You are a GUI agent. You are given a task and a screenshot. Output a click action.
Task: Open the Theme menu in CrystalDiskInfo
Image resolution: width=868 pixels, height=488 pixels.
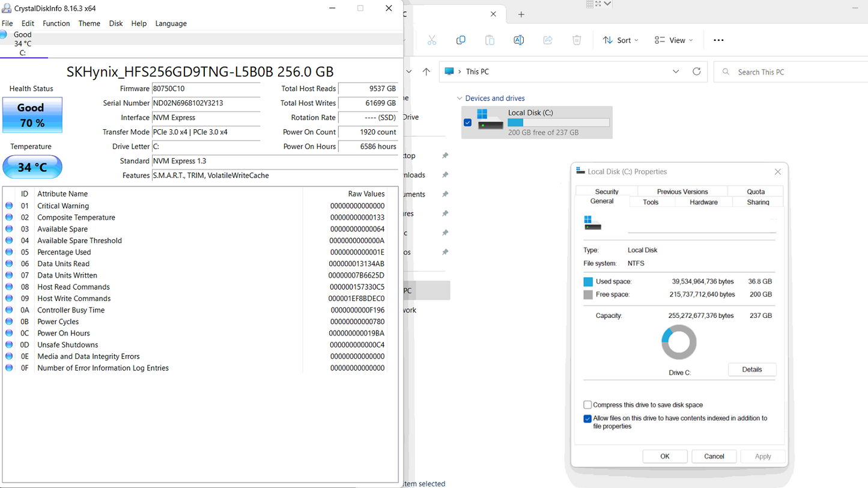click(x=90, y=23)
